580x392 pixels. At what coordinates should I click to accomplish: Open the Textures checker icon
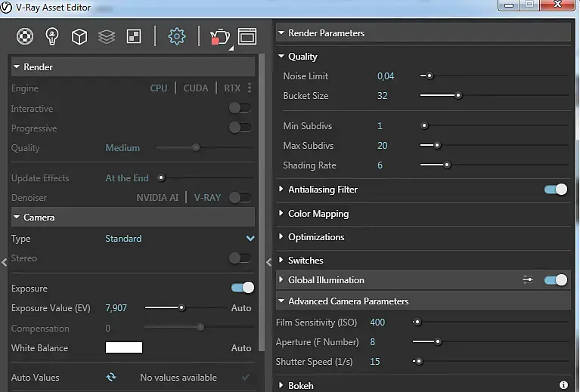pos(134,35)
